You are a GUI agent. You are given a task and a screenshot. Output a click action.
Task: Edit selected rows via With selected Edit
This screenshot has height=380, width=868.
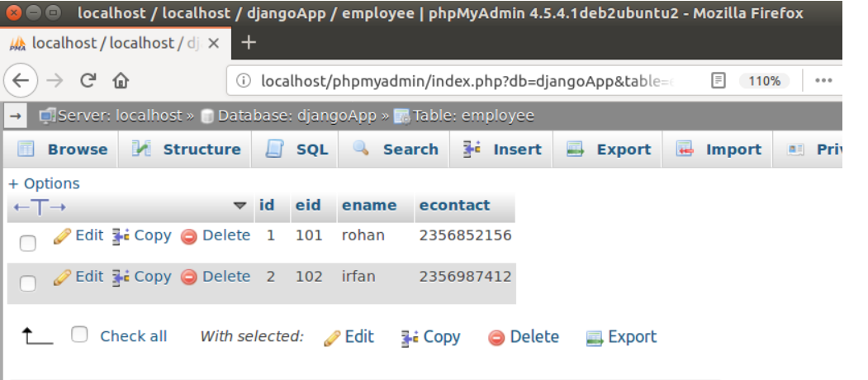pos(349,337)
